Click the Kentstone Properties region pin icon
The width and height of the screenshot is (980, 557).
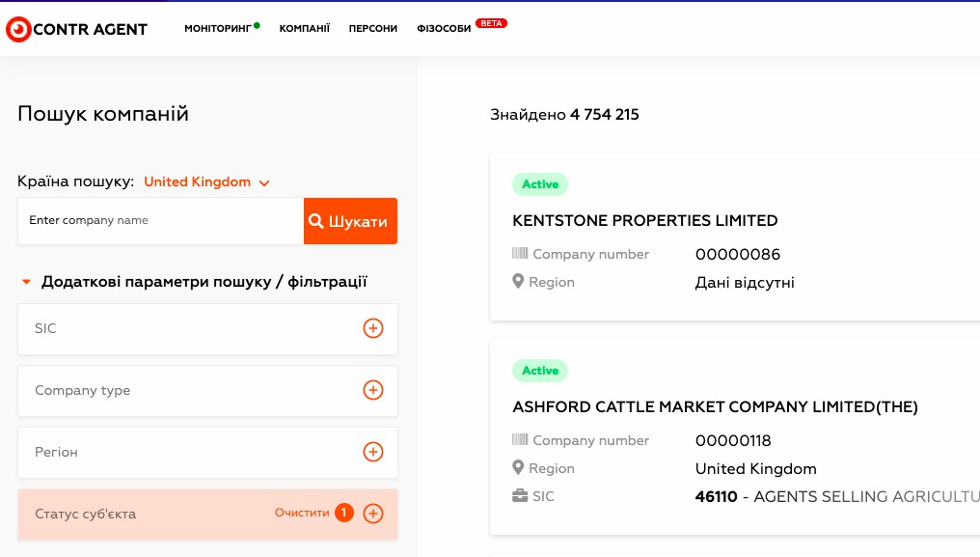click(x=518, y=281)
